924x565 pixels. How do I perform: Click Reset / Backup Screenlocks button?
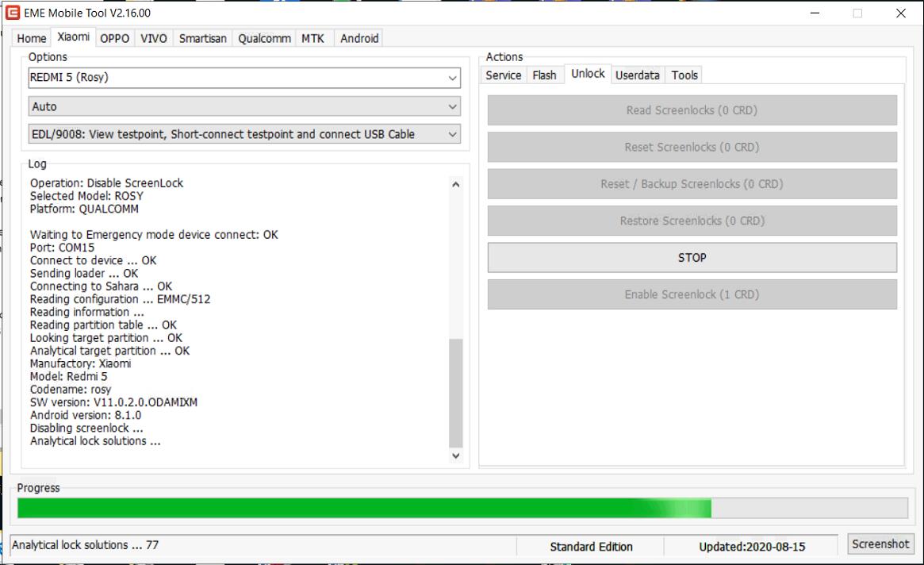tap(692, 184)
